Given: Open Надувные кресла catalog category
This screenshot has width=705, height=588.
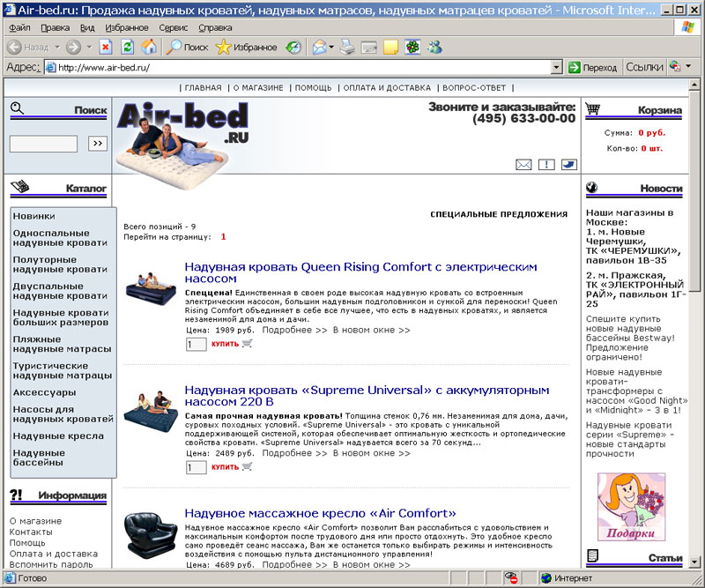Looking at the screenshot, I should pos(58,436).
